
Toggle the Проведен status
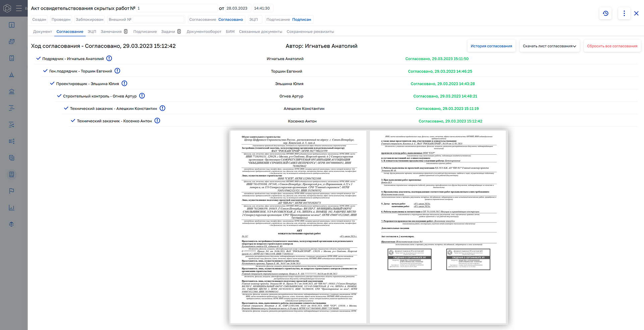(x=61, y=19)
